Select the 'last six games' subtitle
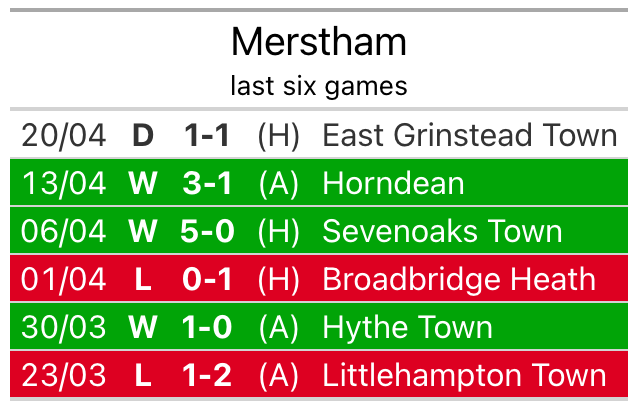Viewport: 638px width, 408px height. 319,86
